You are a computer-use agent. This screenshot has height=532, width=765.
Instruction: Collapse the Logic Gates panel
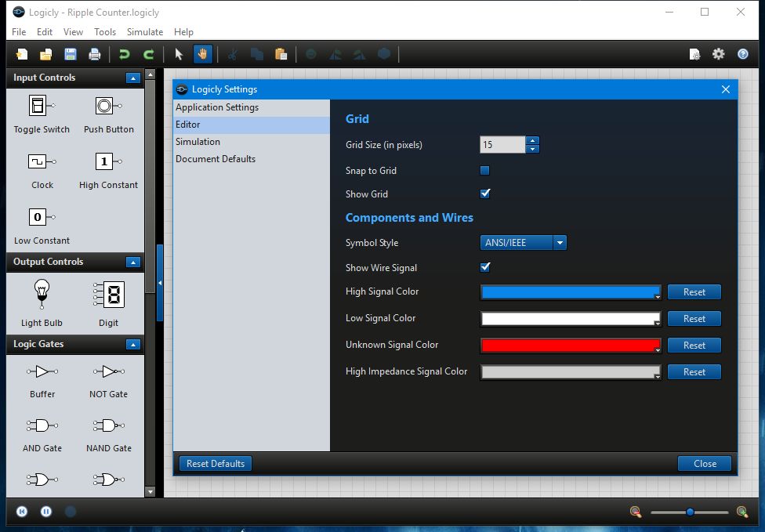click(132, 344)
